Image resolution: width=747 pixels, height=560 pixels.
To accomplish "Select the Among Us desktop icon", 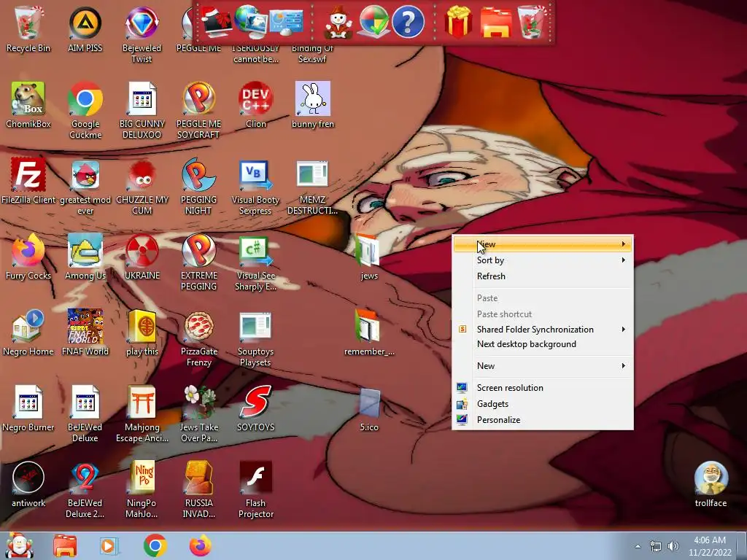I will [85, 257].
